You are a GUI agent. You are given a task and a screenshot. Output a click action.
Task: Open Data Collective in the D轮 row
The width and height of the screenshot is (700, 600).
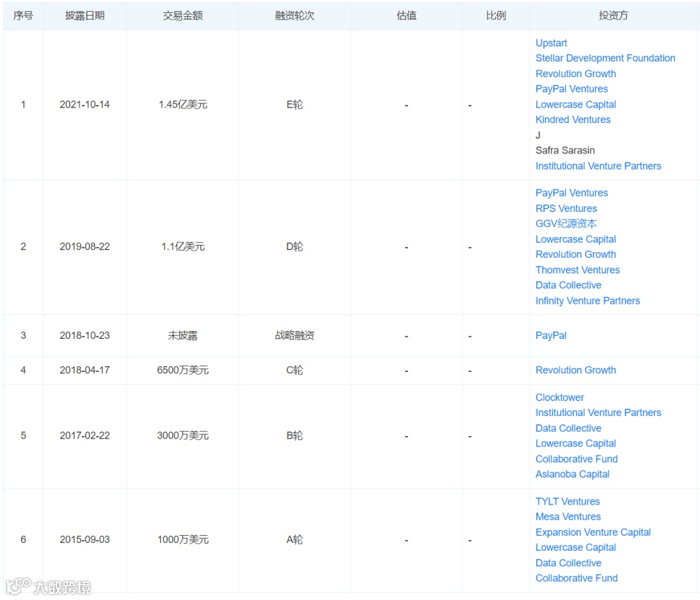click(x=568, y=285)
